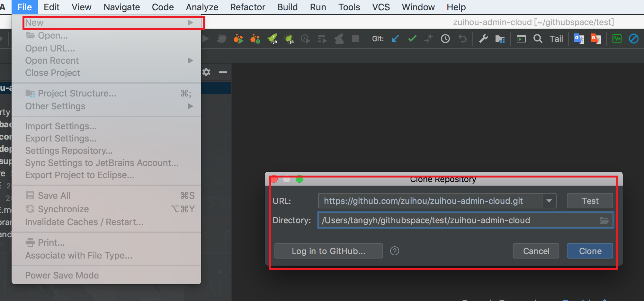Image resolution: width=644 pixels, height=301 pixels.
Task: Open the Refactor menu
Action: 247,7
